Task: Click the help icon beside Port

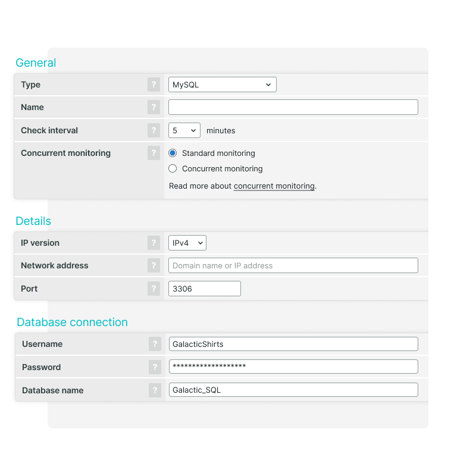Action: point(154,289)
